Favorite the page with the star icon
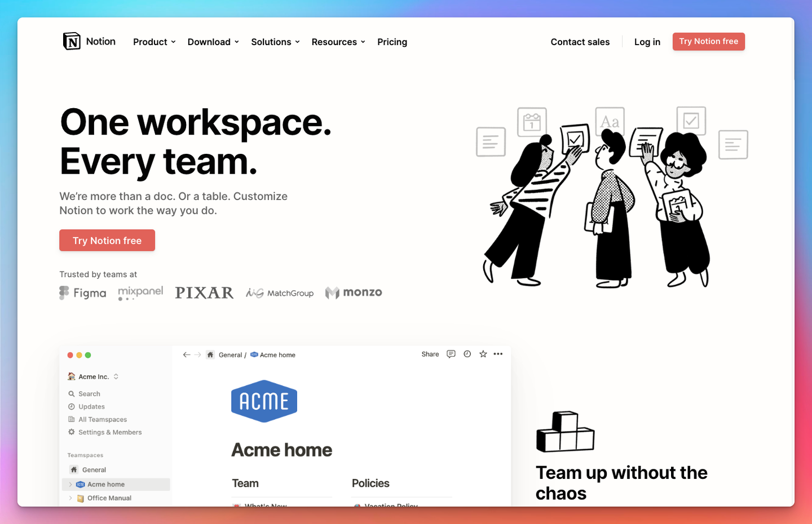This screenshot has width=812, height=524. tap(483, 354)
